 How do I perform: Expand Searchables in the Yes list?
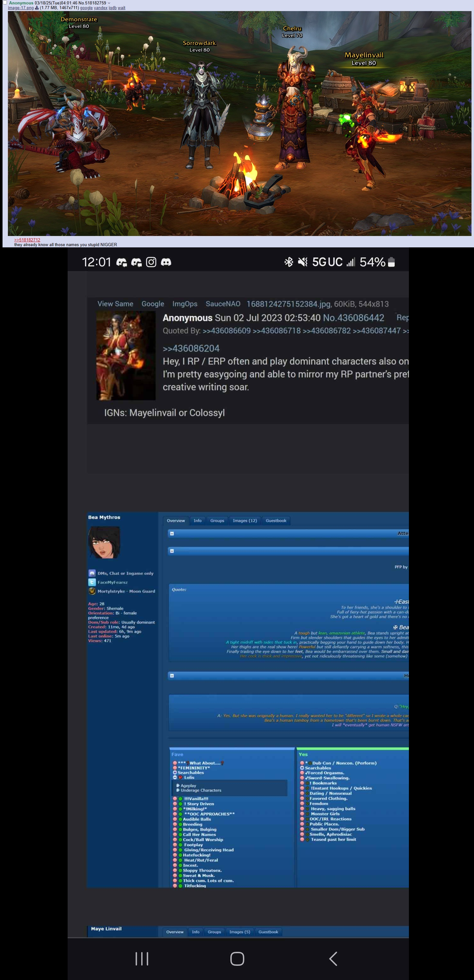[x=302, y=768]
